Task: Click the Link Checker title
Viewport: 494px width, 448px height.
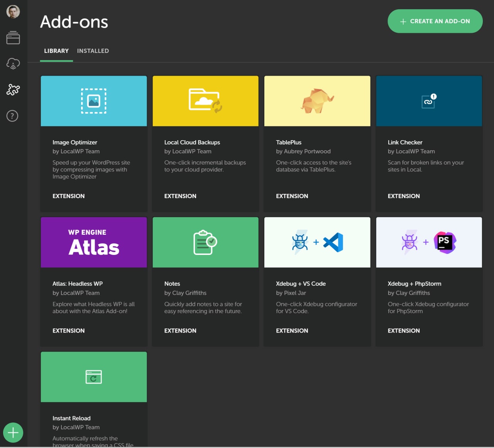Action: tap(405, 143)
